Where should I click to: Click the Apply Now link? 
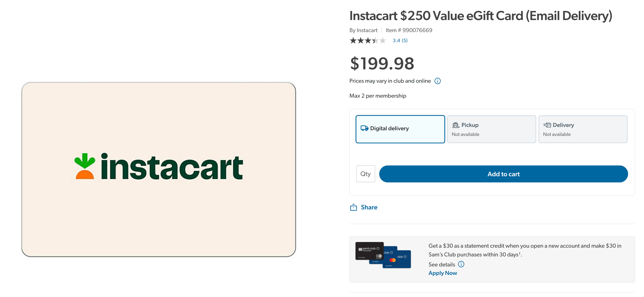coord(443,273)
